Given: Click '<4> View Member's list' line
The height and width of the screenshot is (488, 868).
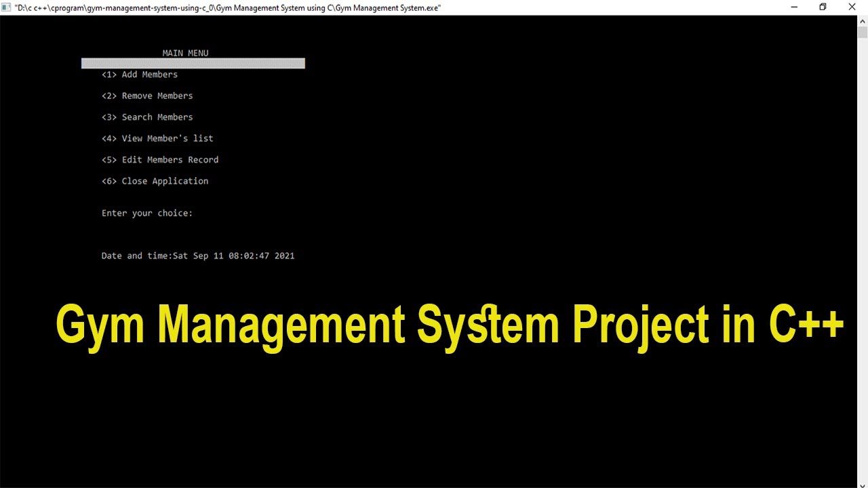Looking at the screenshot, I should click(x=157, y=138).
